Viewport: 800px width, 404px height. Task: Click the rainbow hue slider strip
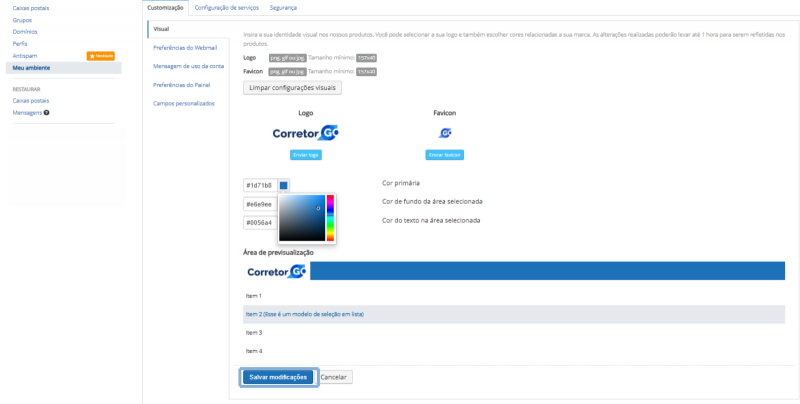point(330,218)
